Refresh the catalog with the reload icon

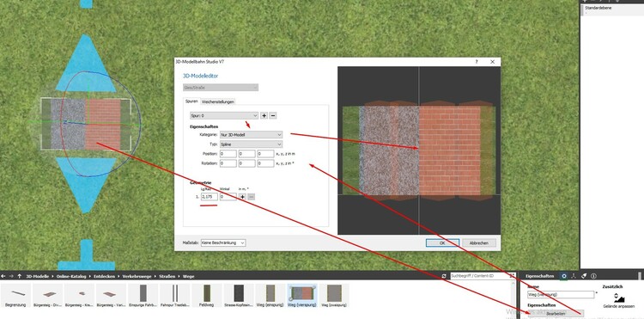coord(444,276)
